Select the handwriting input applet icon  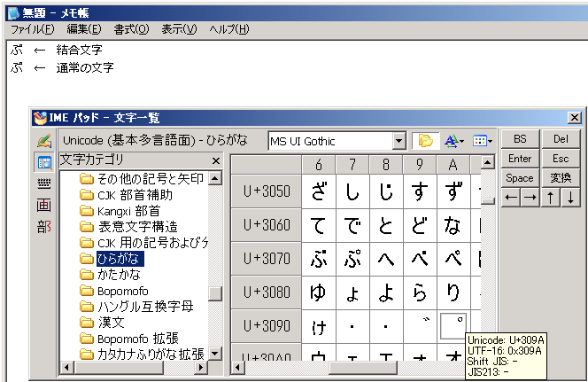[x=43, y=141]
